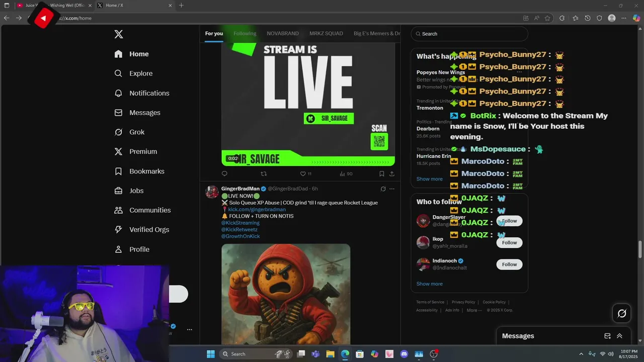
Task: Open the Home navigation item
Action: (x=132, y=54)
